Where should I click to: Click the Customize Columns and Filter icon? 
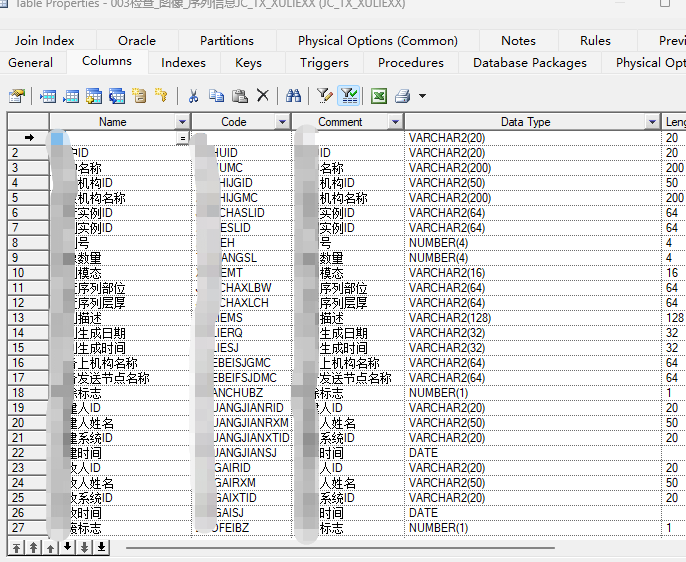point(324,96)
